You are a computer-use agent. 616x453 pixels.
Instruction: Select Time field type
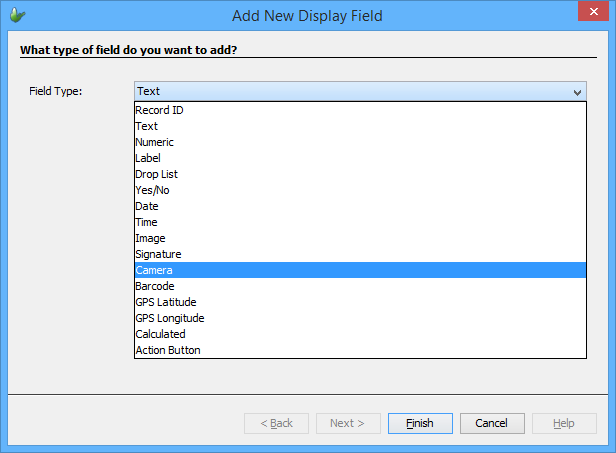click(x=147, y=222)
